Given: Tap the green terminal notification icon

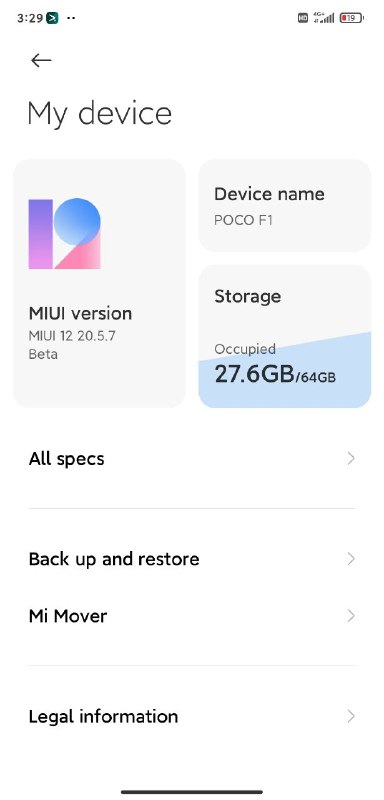Looking at the screenshot, I should click(x=52, y=18).
